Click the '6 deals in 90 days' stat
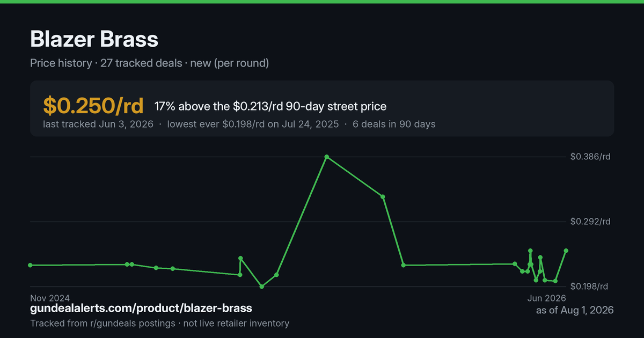Image resolution: width=644 pixels, height=338 pixels. click(393, 124)
